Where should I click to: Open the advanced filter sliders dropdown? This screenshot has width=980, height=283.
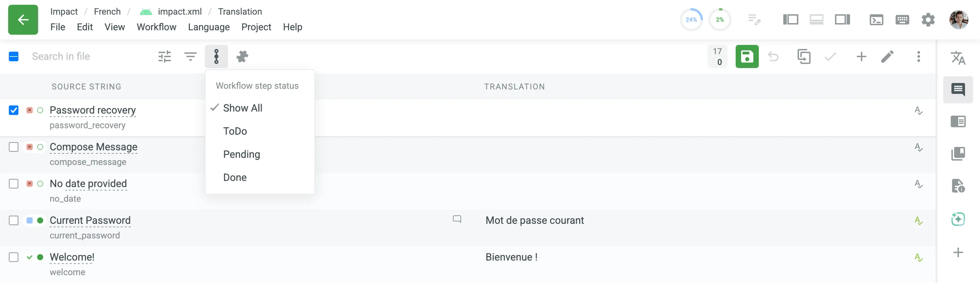[x=164, y=57]
